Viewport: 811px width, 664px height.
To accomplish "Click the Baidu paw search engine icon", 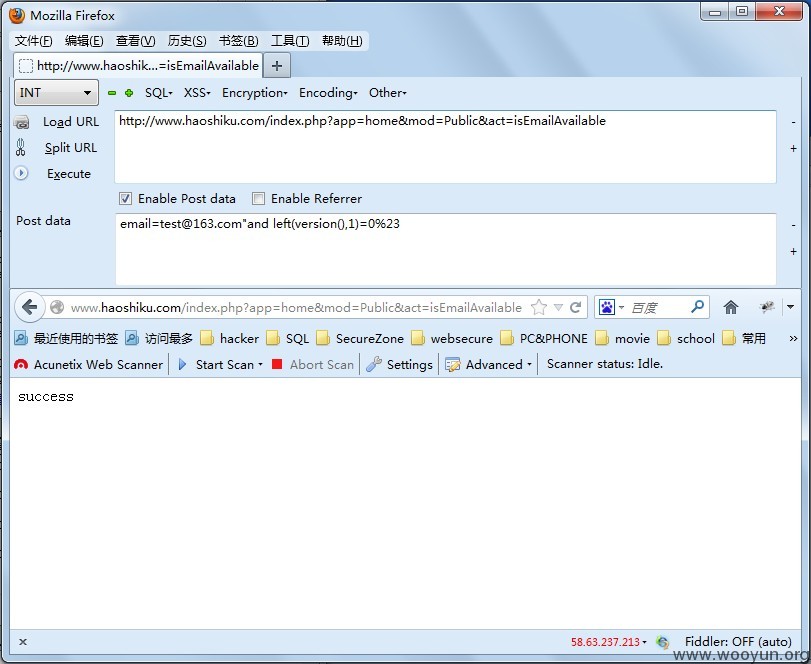I will coord(607,307).
